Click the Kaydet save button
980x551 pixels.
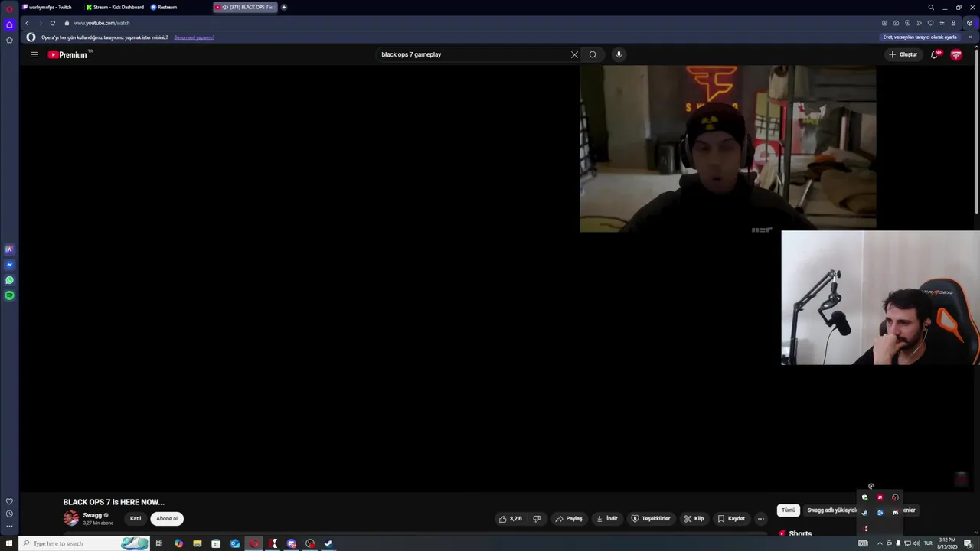[731, 519]
